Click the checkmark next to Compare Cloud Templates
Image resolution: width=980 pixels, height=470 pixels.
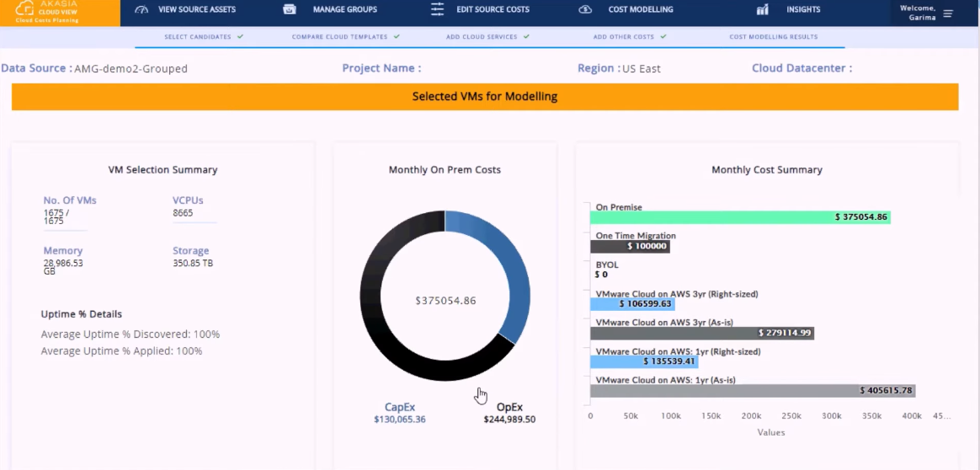[x=397, y=37]
